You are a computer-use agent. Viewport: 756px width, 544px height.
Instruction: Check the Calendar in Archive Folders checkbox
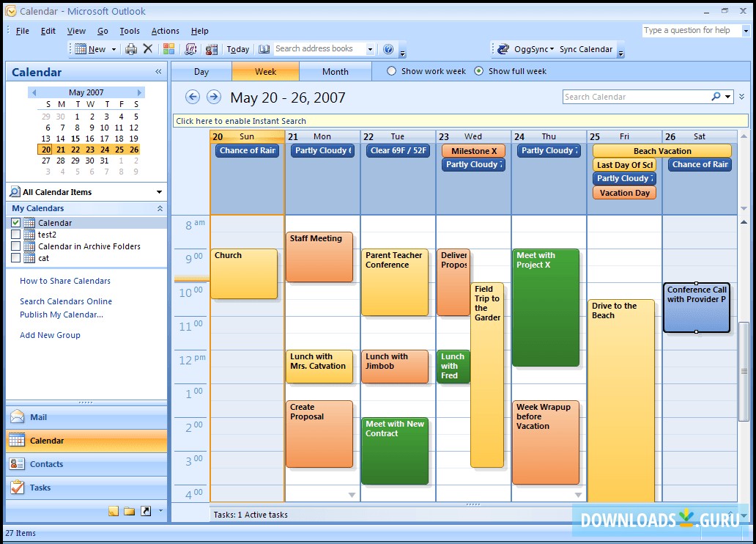tap(16, 246)
